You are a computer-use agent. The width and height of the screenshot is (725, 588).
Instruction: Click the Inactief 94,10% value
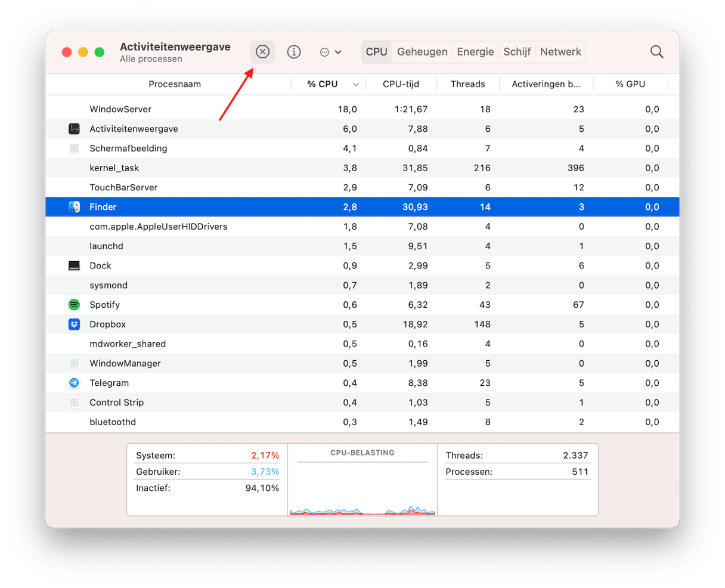tap(262, 488)
